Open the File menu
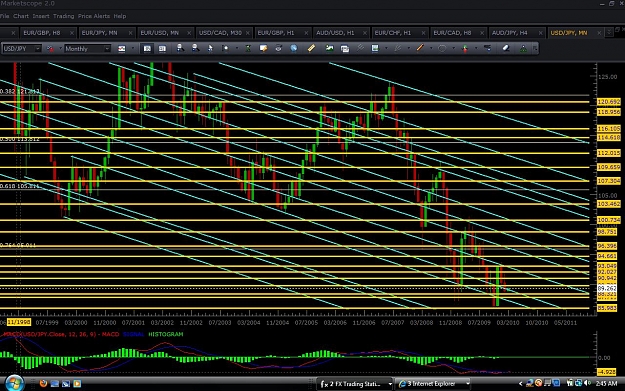 coord(4,16)
